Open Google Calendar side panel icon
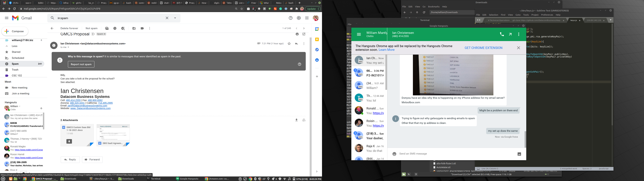 tap(317, 29)
